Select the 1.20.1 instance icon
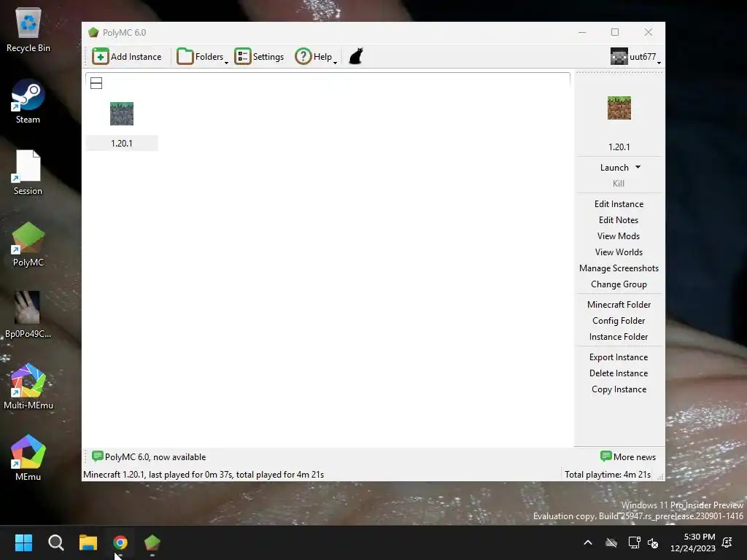The height and width of the screenshot is (560, 747). pos(122,114)
